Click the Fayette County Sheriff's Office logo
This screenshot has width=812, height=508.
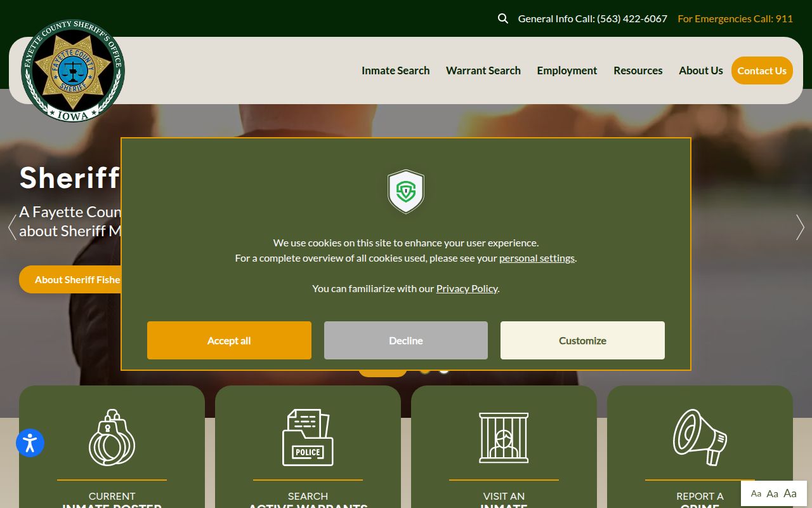tap(73, 70)
